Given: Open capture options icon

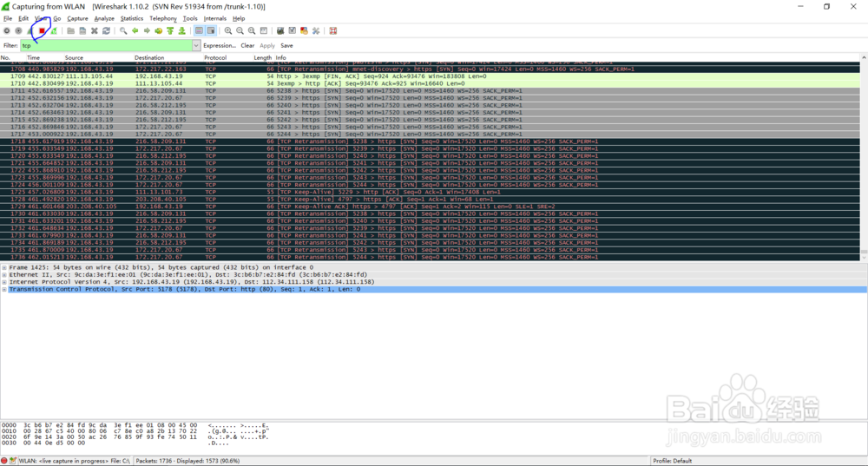Looking at the screenshot, I should [18, 31].
